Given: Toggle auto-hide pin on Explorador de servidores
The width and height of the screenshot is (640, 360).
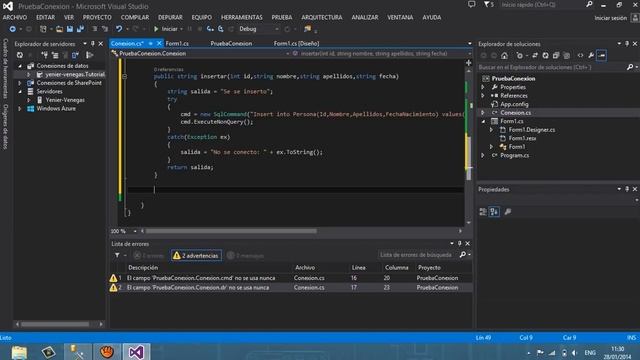Looking at the screenshot, I should (93, 44).
